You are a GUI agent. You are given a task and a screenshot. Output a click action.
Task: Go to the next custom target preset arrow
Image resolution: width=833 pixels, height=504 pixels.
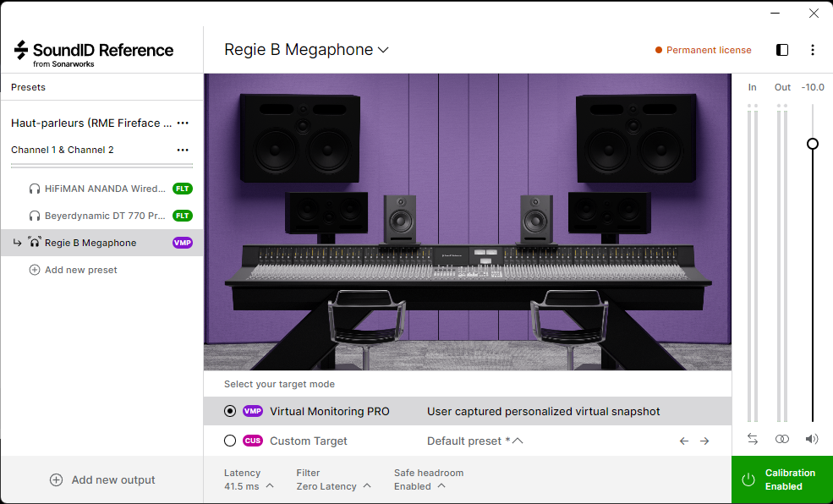coord(704,441)
